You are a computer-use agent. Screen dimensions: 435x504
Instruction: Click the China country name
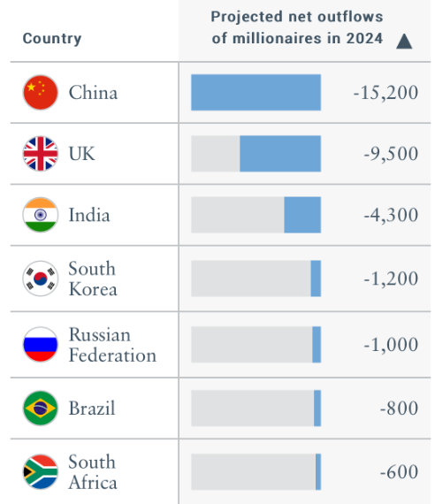point(93,93)
